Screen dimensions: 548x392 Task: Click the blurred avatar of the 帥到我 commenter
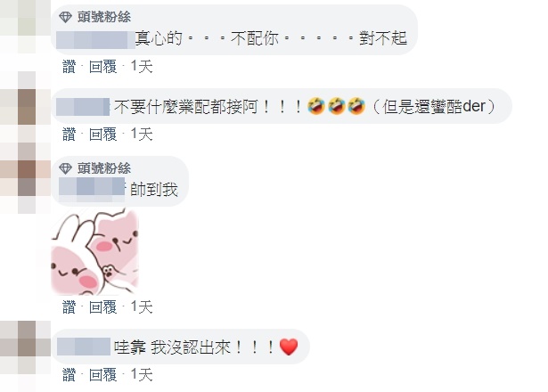point(25,178)
